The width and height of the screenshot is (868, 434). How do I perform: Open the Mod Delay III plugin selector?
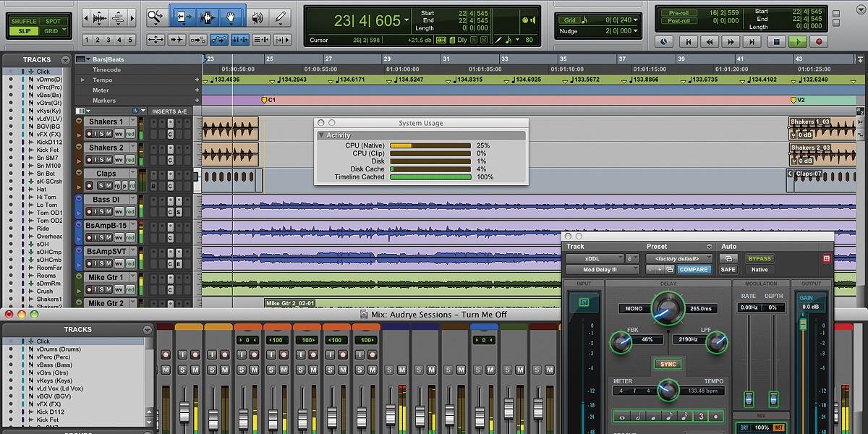[x=602, y=270]
